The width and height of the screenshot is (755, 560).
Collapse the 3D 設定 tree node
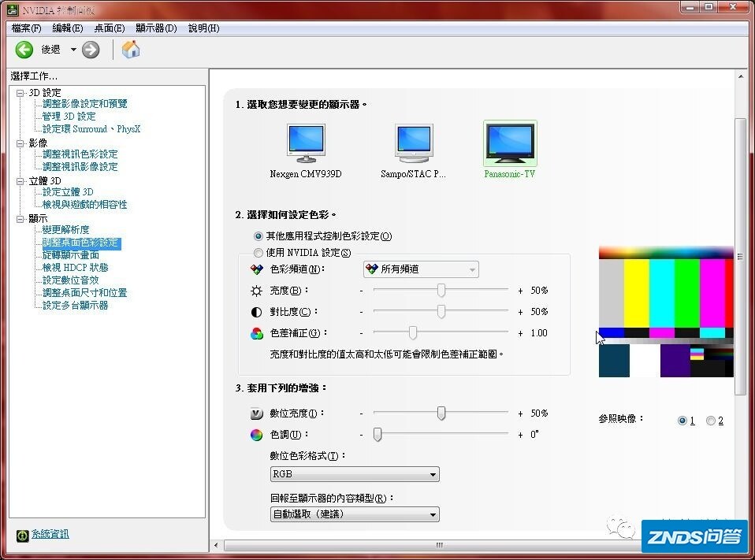tap(20, 93)
